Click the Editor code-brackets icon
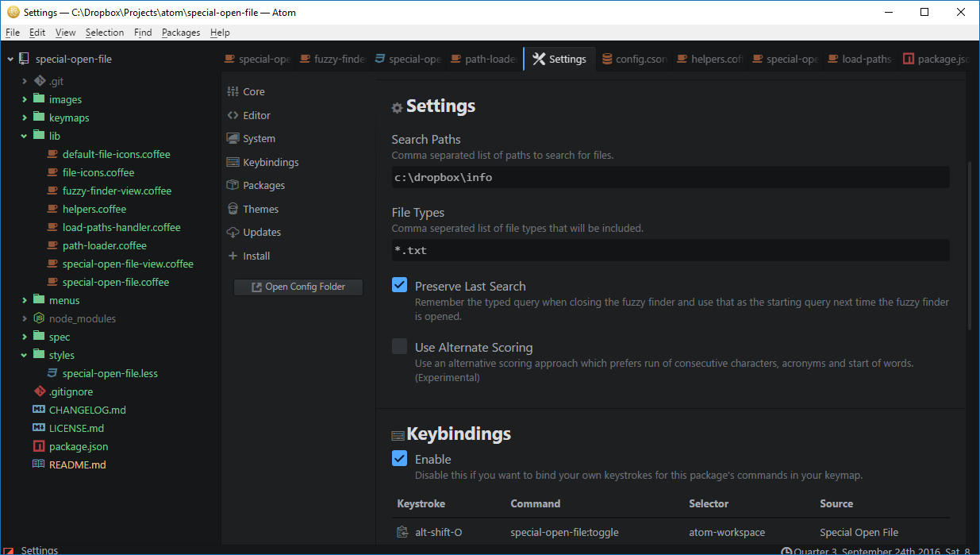The height and width of the screenshot is (555, 980). click(x=233, y=115)
